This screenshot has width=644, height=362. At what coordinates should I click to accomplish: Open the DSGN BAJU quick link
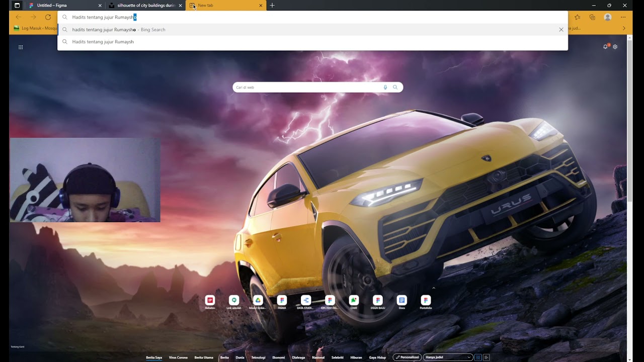click(x=378, y=302)
